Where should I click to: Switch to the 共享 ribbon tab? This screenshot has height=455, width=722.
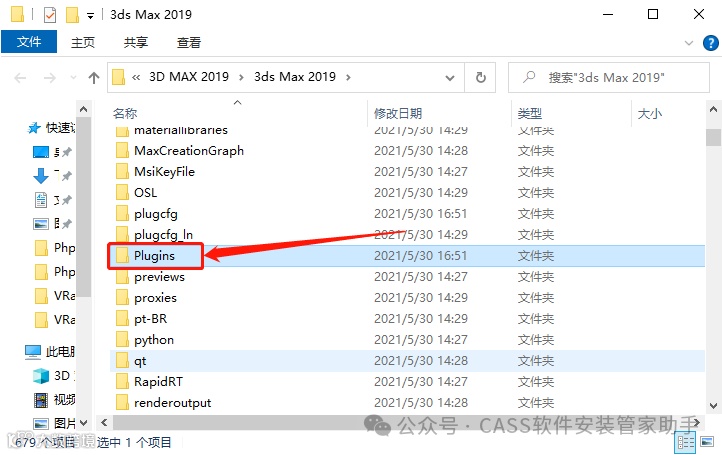click(x=136, y=42)
